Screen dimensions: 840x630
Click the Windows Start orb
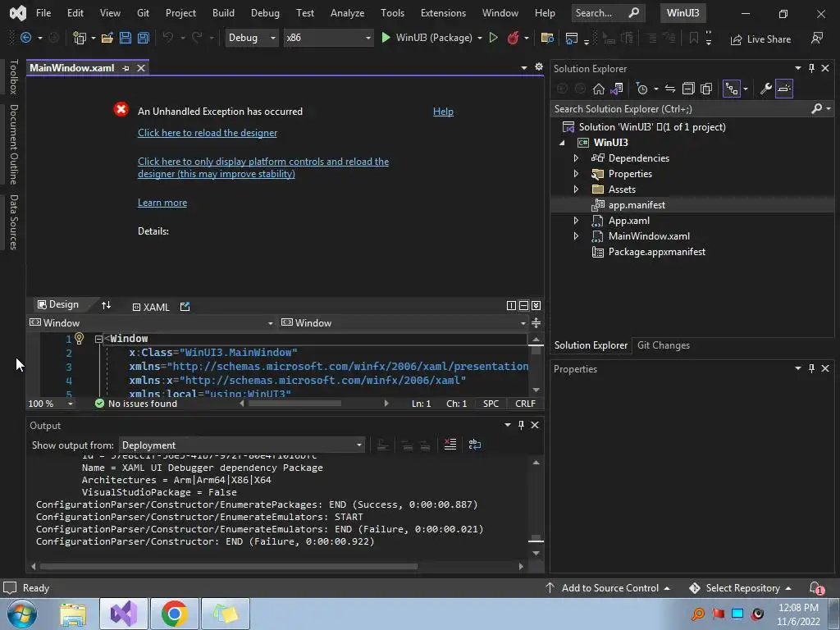coord(22,614)
